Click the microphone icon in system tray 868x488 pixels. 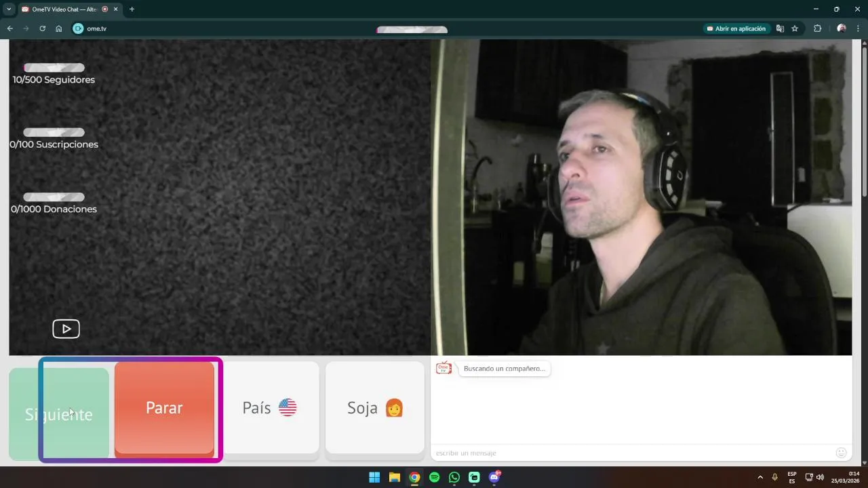tap(774, 477)
